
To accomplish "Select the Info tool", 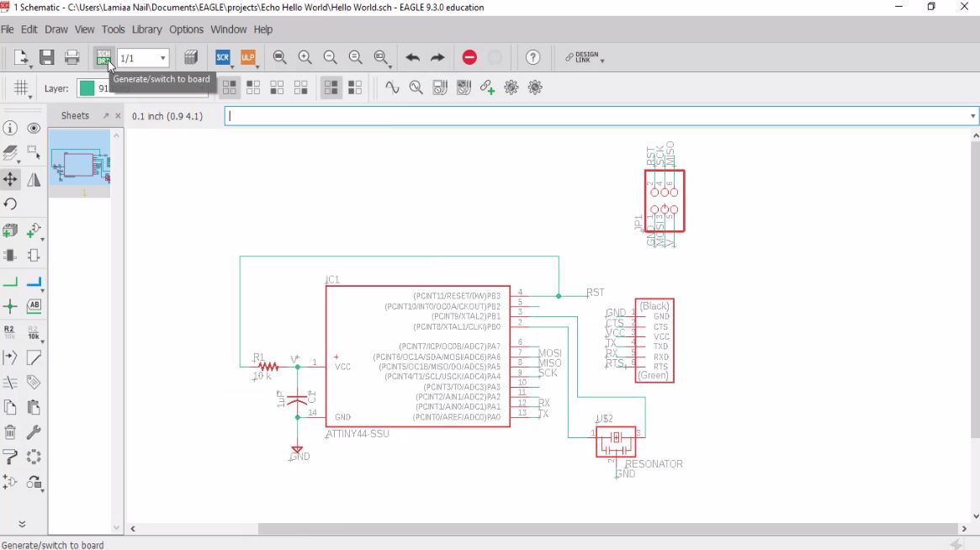I will point(10,128).
